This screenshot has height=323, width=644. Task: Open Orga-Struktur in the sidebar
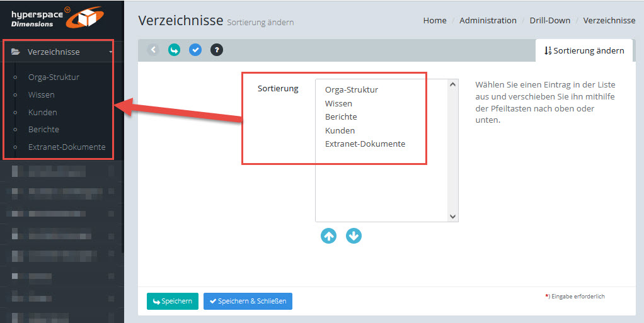point(54,77)
